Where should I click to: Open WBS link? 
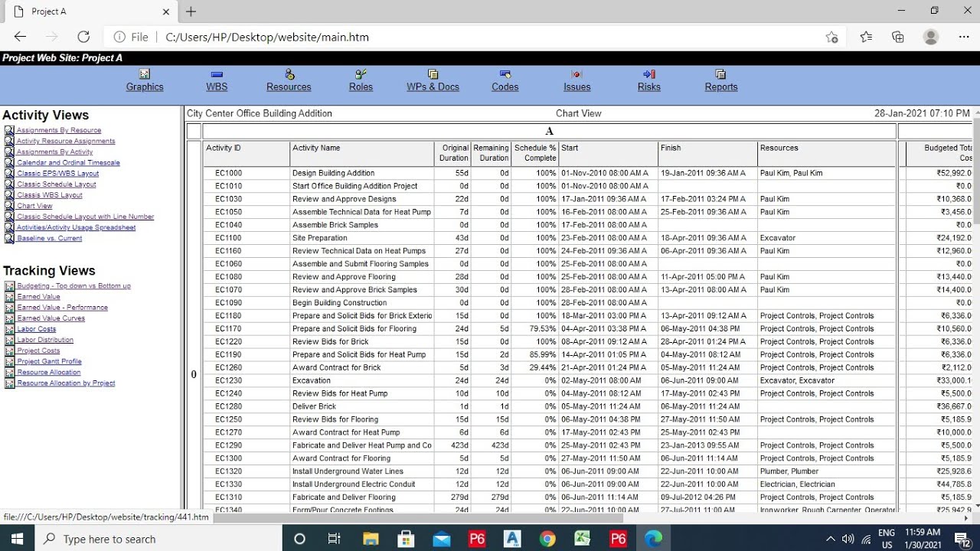tap(217, 87)
